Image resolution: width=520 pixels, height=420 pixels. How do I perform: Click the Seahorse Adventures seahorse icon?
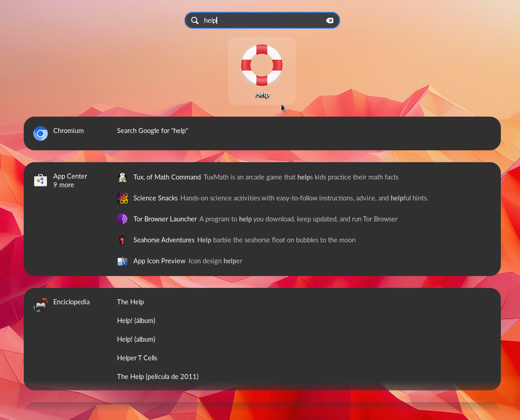(122, 240)
